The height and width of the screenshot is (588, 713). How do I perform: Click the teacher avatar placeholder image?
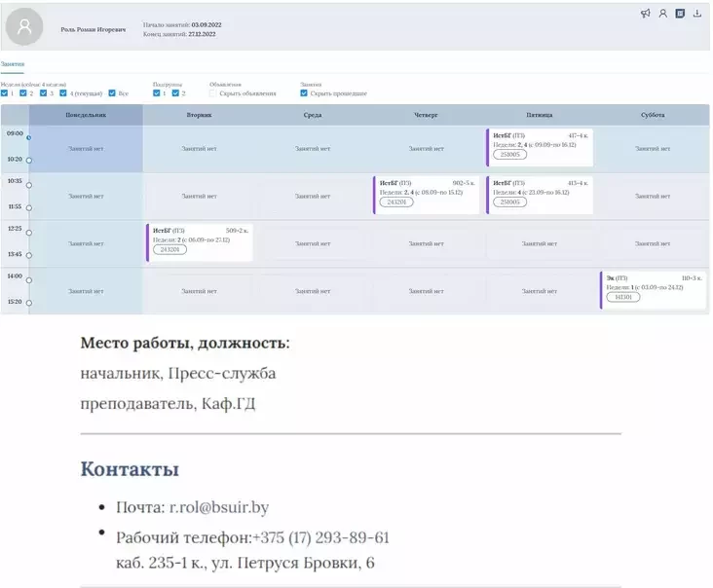pos(24,27)
